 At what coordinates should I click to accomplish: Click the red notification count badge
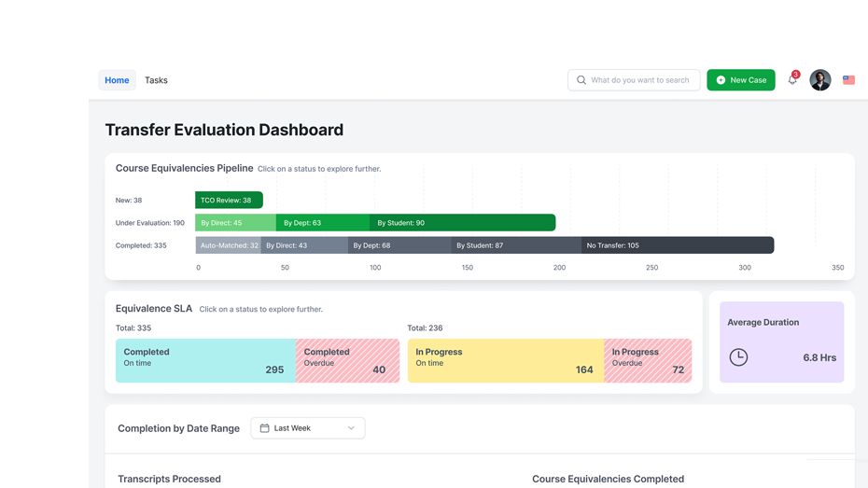tap(795, 74)
